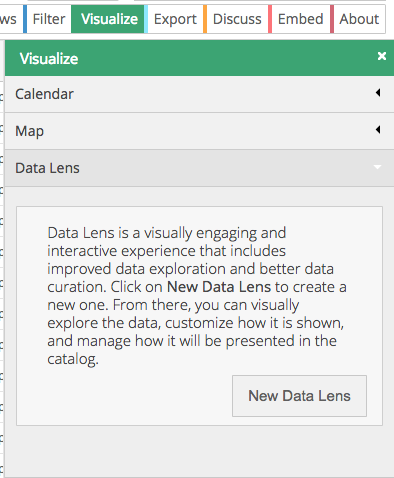Select the Calendar section header
The image size is (394, 478).
(x=199, y=94)
